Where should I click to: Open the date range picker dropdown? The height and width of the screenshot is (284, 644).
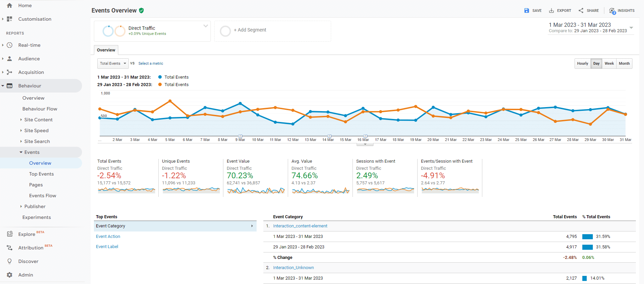pos(631,28)
